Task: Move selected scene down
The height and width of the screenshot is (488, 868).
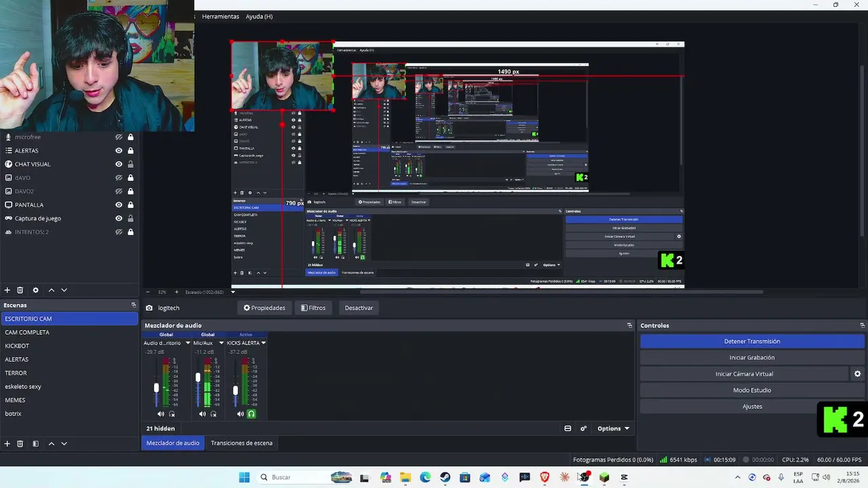Action: tap(64, 443)
